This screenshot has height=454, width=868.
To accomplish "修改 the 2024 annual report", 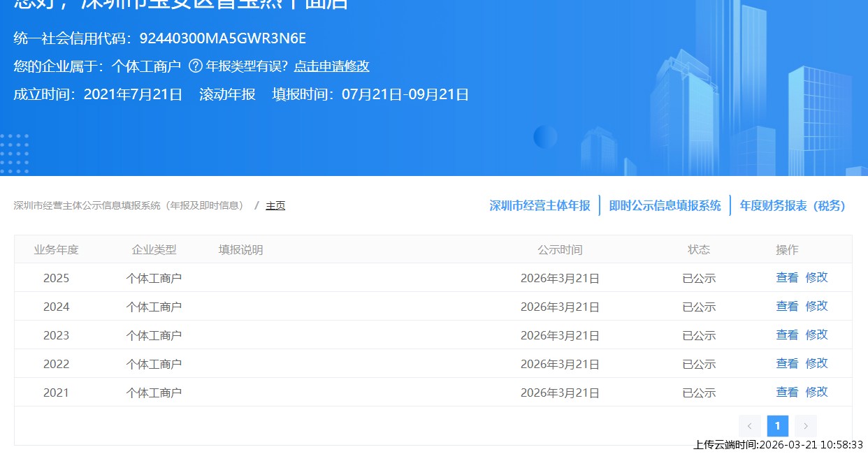I will click(x=816, y=306).
